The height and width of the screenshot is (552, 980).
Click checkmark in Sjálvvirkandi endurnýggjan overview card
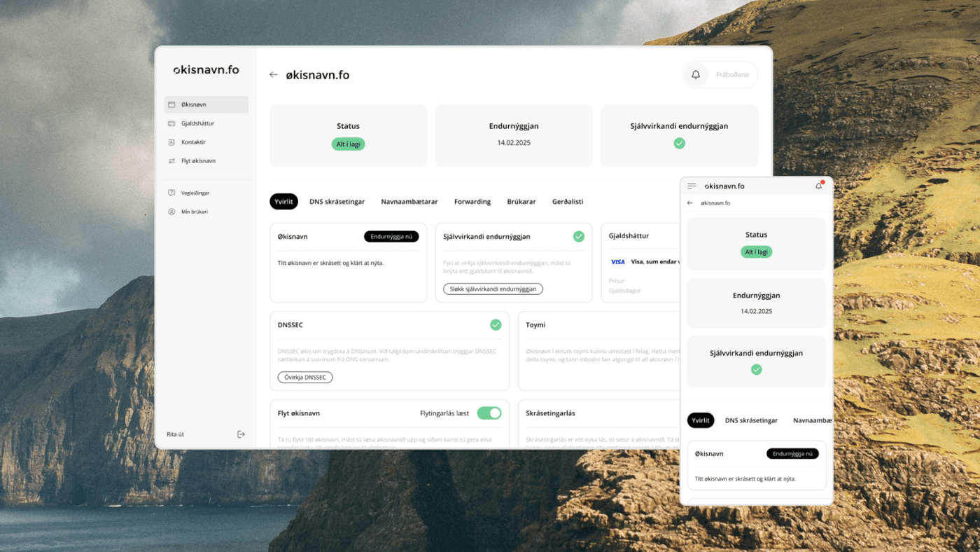[x=578, y=237]
